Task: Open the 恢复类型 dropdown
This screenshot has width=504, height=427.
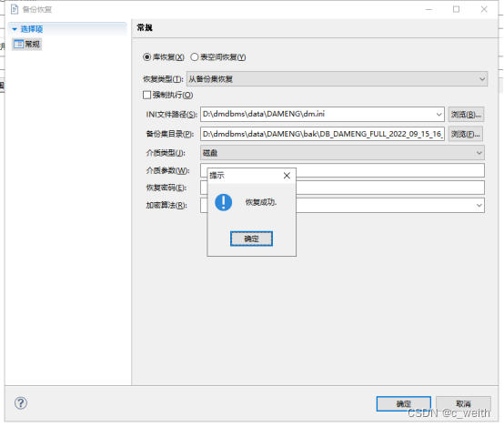Action: pyautogui.click(x=337, y=79)
